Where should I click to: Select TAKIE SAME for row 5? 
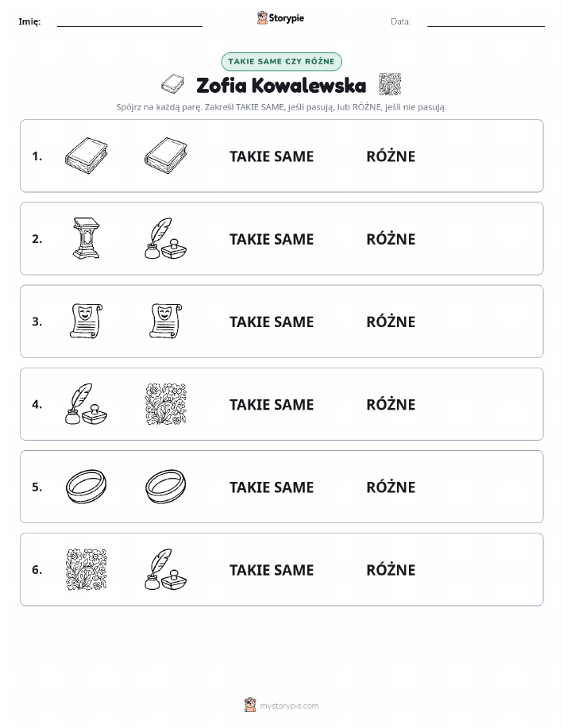272,487
